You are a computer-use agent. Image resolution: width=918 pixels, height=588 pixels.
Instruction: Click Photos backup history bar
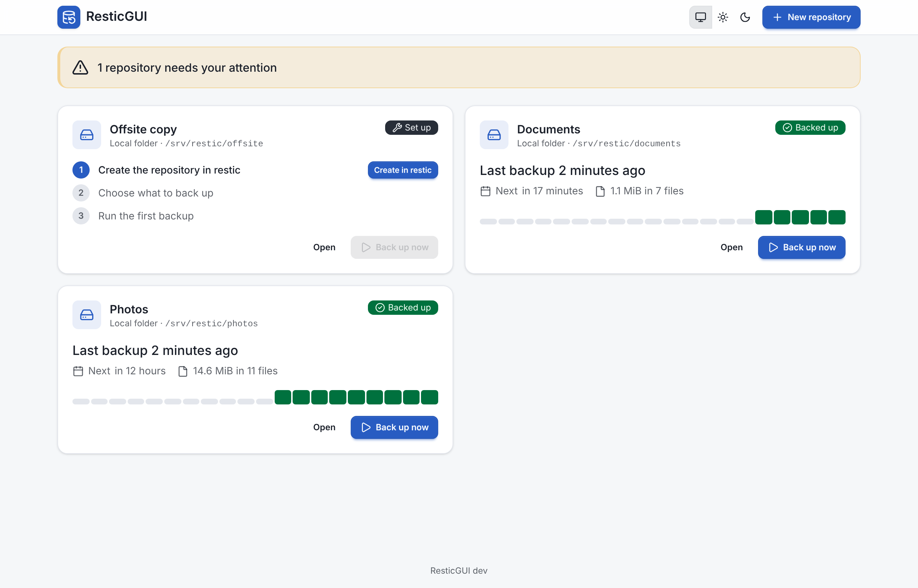(x=255, y=397)
